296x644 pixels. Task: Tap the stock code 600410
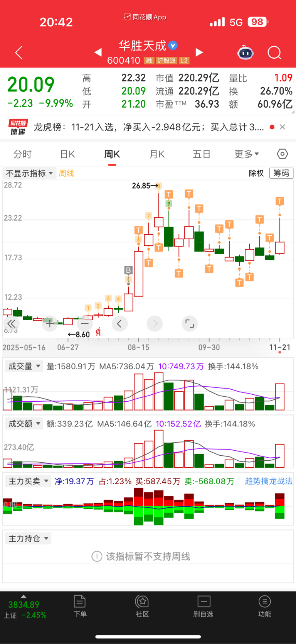tap(124, 61)
